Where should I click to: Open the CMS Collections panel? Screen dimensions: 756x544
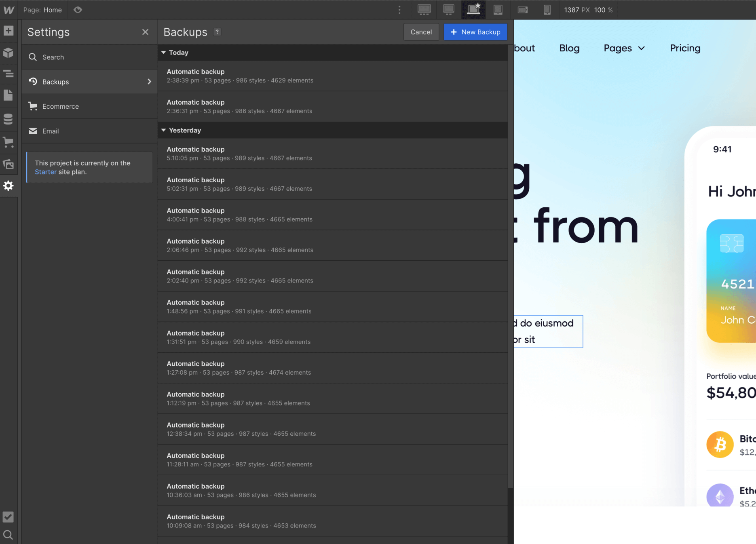(x=8, y=119)
